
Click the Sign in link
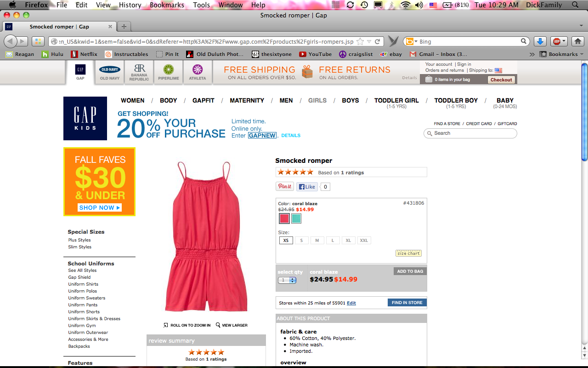point(464,64)
